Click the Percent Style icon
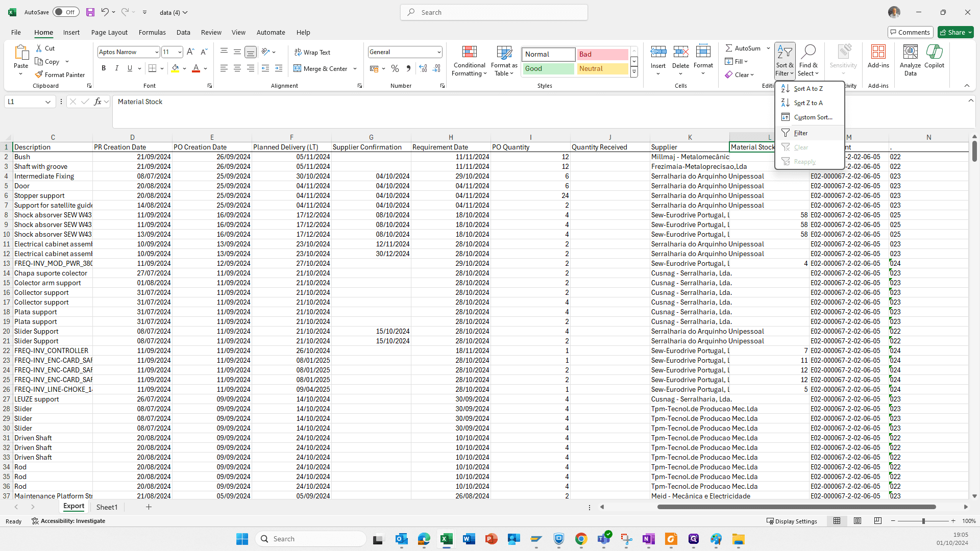This screenshot has width=980, height=551. [395, 68]
